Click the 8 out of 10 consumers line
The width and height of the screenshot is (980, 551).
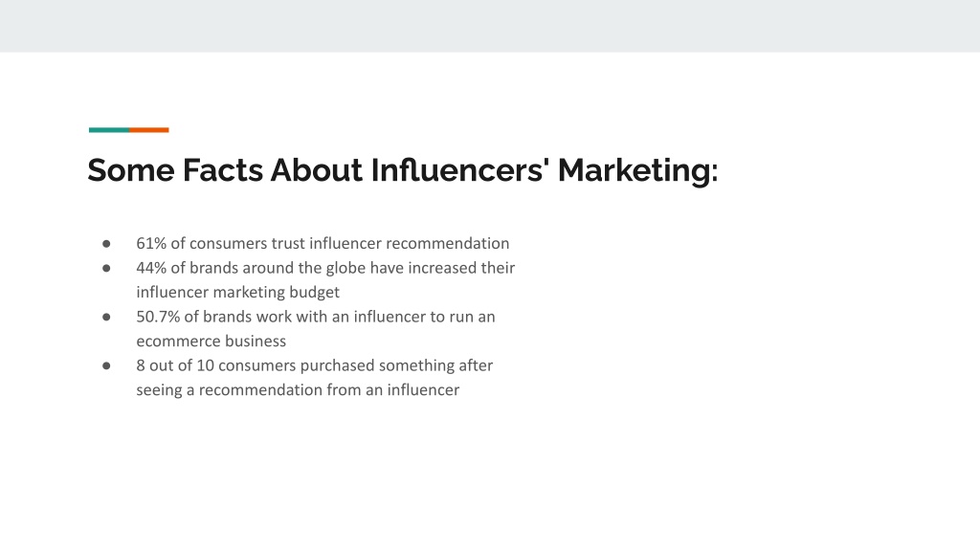[x=314, y=365]
